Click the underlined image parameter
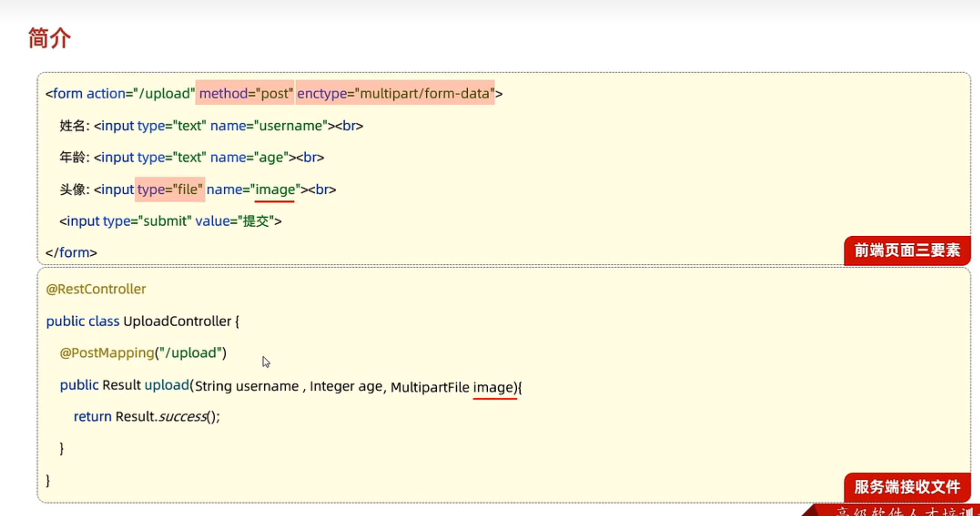Screen dimensions: 980x516 (x=494, y=387)
